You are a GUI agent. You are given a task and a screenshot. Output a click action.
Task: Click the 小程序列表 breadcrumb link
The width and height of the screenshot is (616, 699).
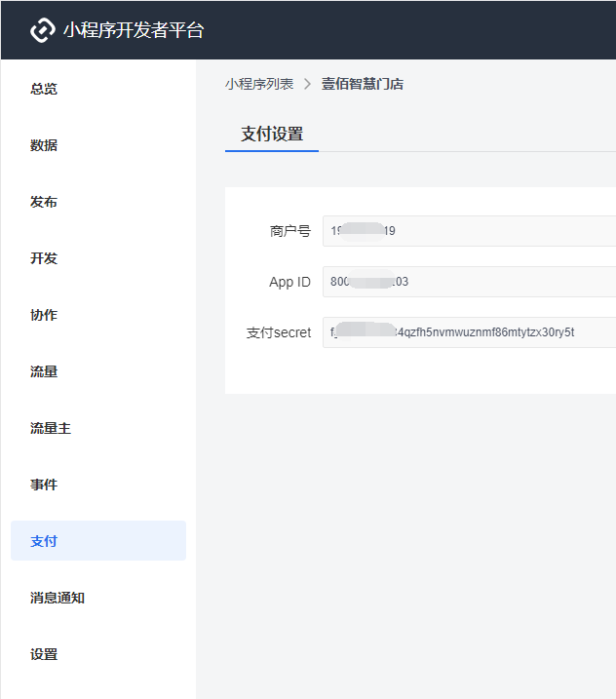pyautogui.click(x=259, y=84)
